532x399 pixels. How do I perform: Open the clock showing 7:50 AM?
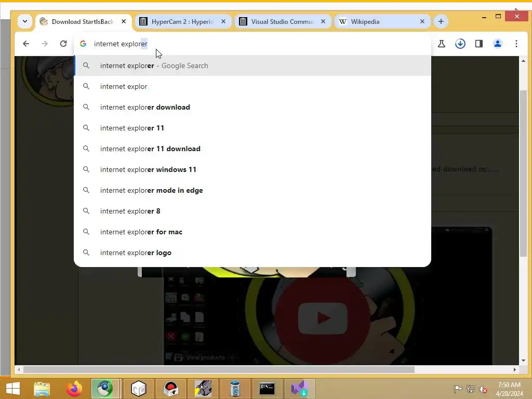[509, 389]
